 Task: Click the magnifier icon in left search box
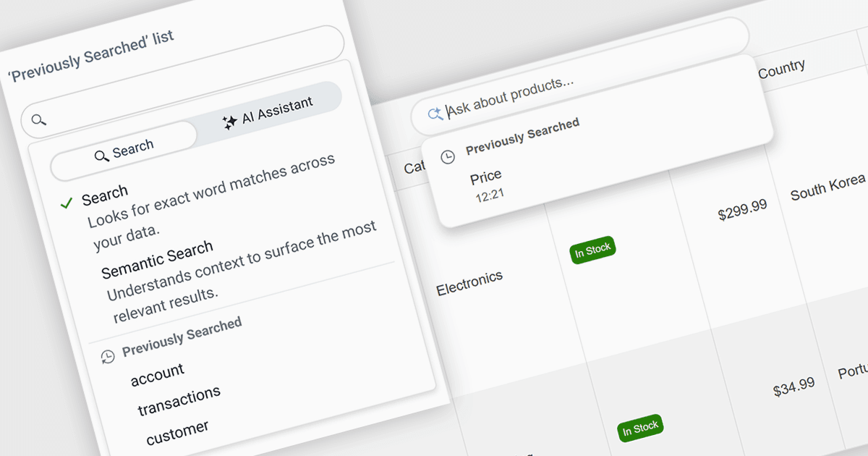(x=40, y=119)
